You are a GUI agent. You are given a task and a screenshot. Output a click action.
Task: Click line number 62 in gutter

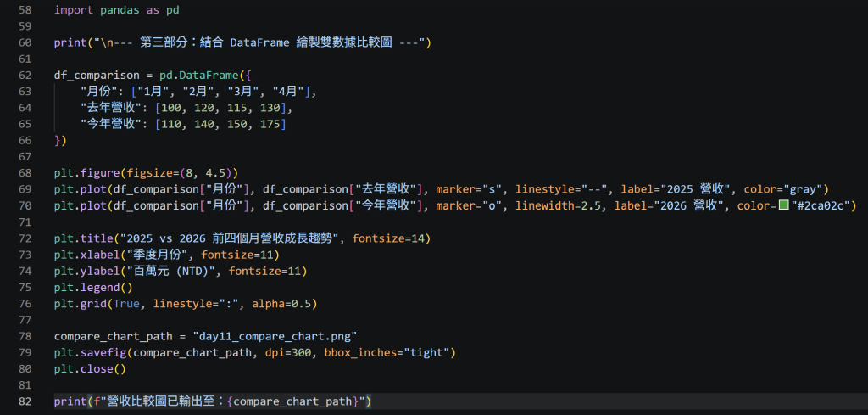tap(25, 76)
